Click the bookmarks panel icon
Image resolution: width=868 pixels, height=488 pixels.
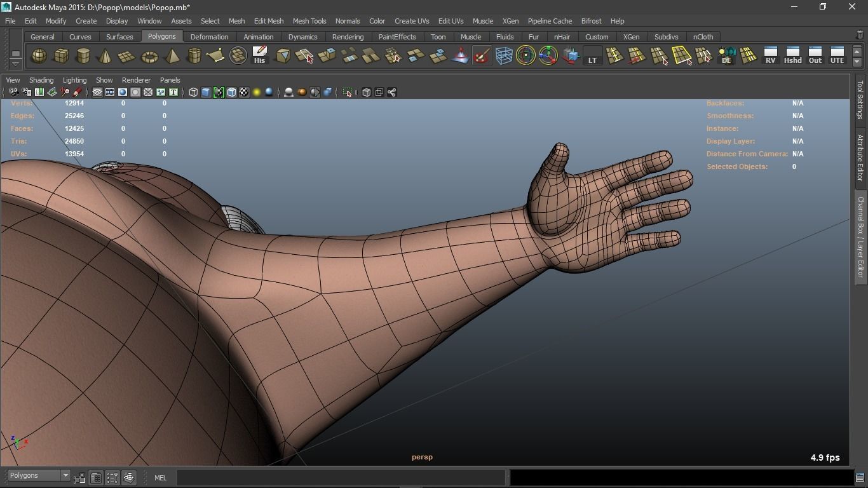(x=39, y=93)
